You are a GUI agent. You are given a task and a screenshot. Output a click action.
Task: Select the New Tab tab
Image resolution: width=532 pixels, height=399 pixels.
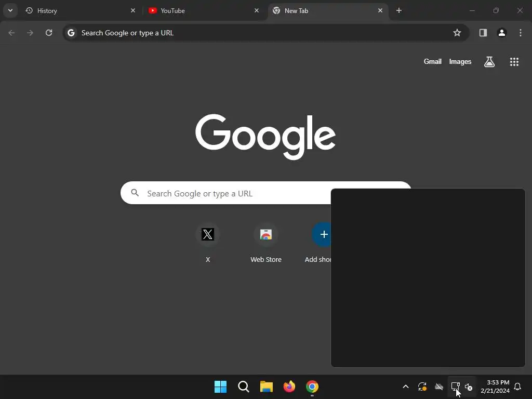328,10
